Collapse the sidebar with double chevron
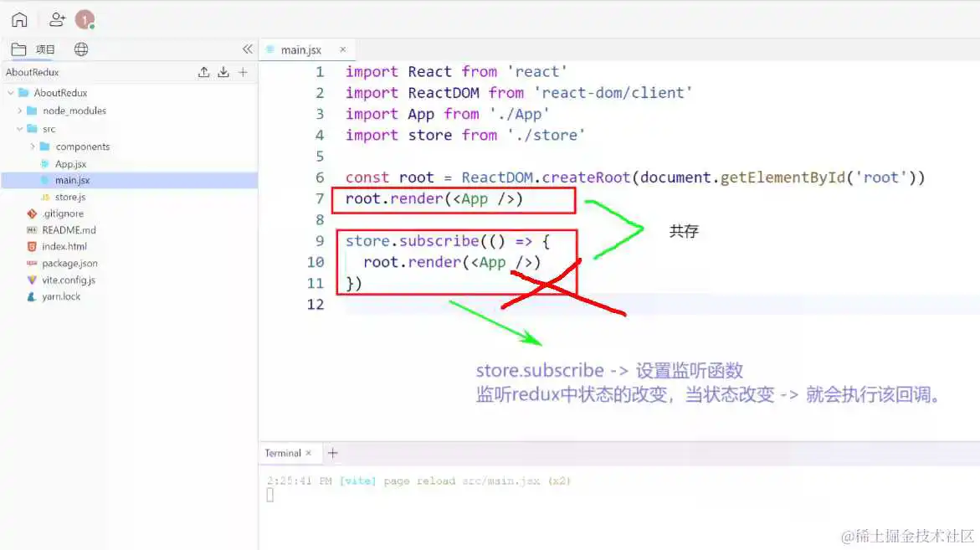 [248, 49]
